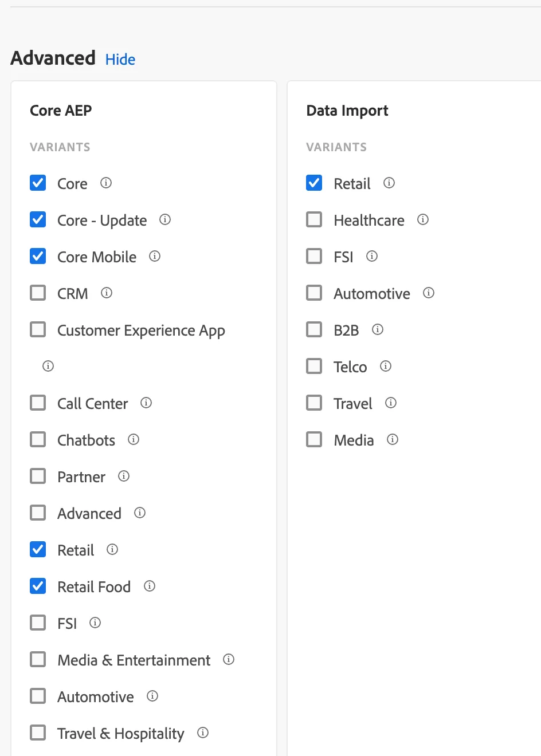View info icon next to CRM
The image size is (541, 756).
pyautogui.click(x=107, y=293)
